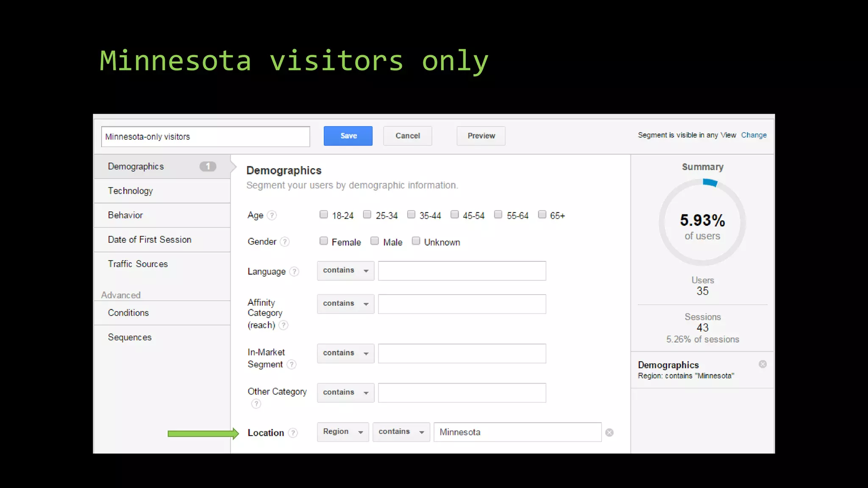Click the Language value text field
The height and width of the screenshot is (488, 868).
click(x=462, y=271)
